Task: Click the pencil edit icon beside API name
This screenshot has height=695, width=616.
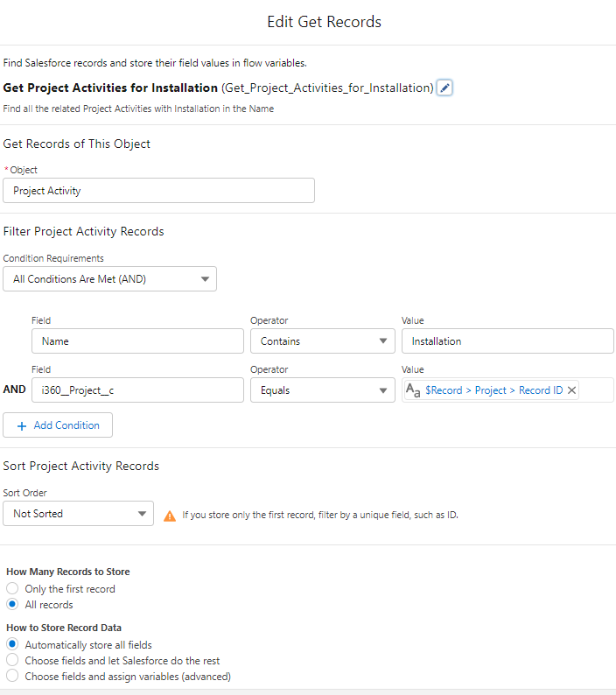Action: [444, 88]
